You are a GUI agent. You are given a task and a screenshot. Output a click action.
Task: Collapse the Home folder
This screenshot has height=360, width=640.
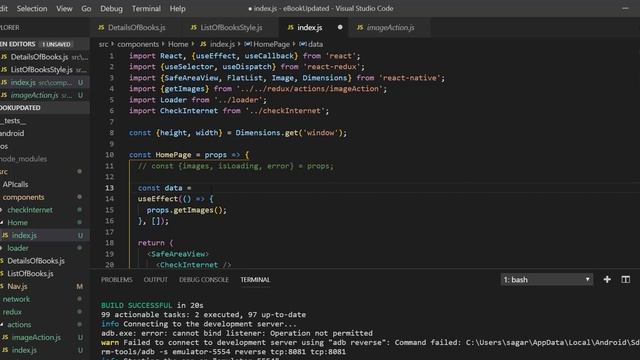coord(44,222)
